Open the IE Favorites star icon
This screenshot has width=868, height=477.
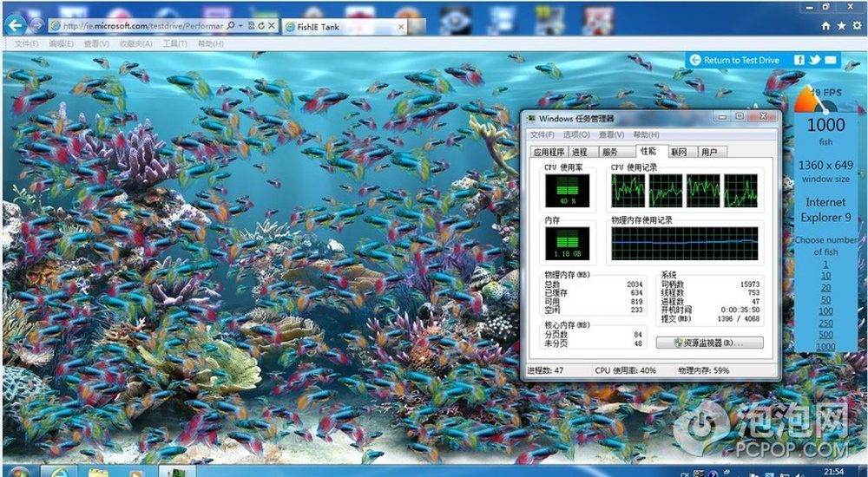(x=841, y=26)
